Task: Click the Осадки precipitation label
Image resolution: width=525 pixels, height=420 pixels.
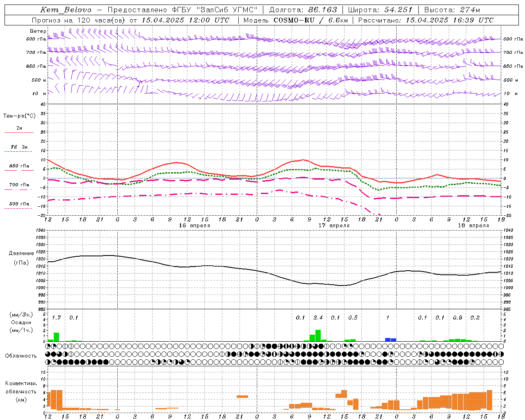Action: (21, 323)
